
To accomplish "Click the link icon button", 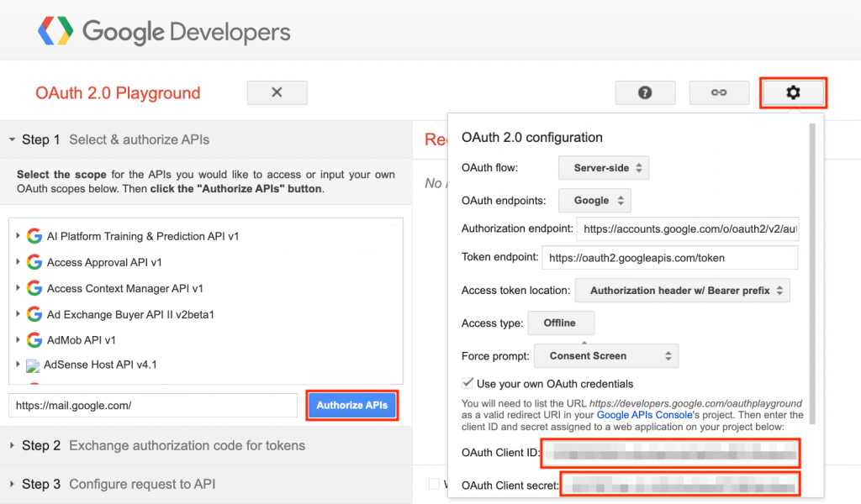I will click(x=719, y=92).
